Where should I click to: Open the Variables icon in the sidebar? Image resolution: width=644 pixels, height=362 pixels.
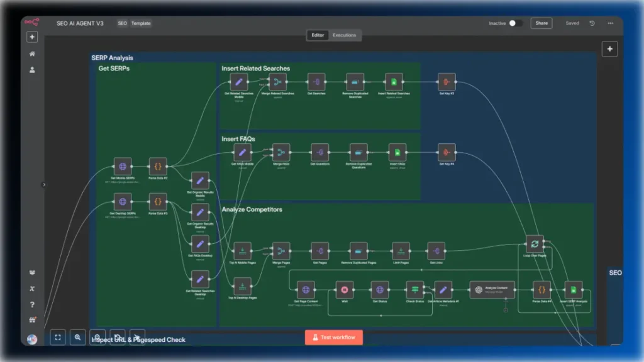coord(32,288)
